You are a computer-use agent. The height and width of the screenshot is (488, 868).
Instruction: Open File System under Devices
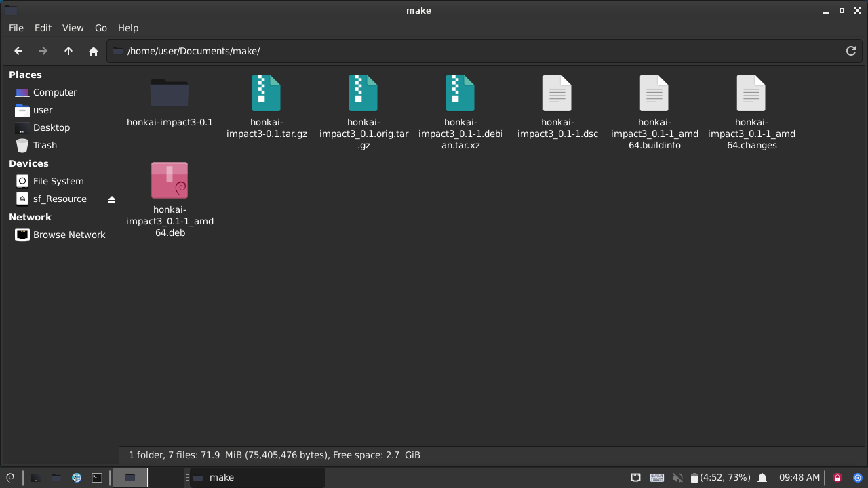tap(58, 181)
